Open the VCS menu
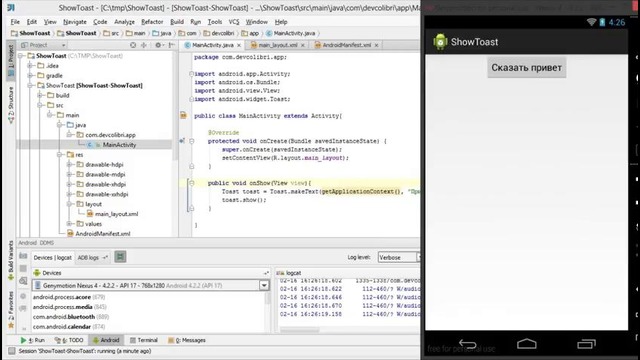640x360 pixels. point(234,22)
